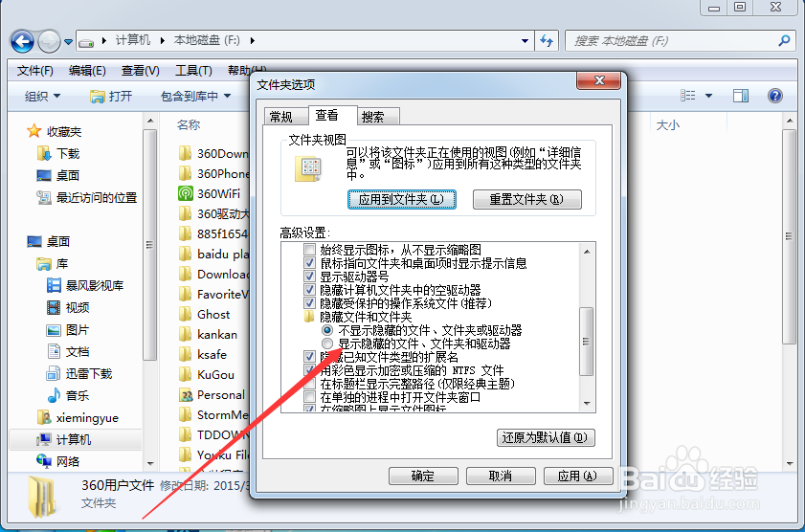
Task: Close the 文件夹选项 dialog
Action: 598,80
